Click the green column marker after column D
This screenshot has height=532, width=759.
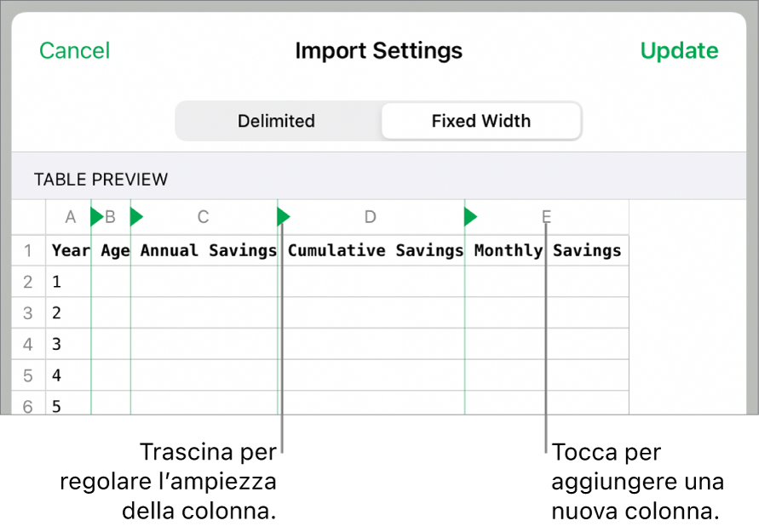pyautogui.click(x=470, y=218)
